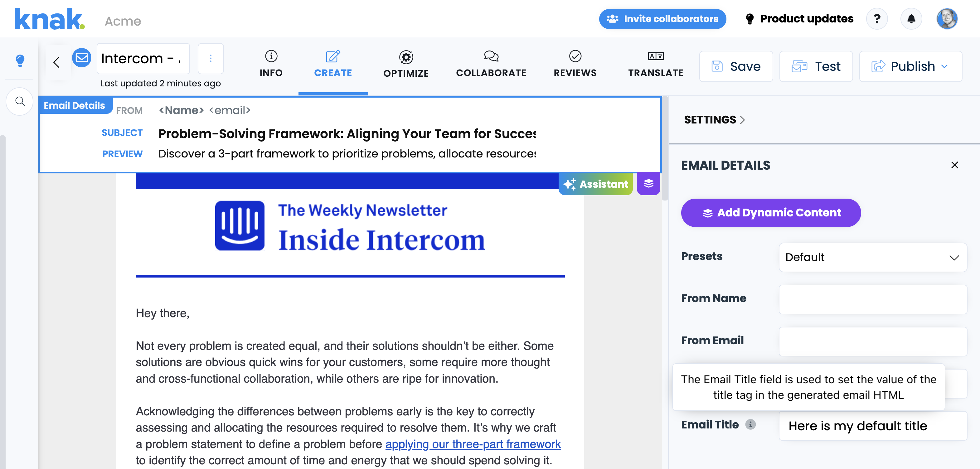
Task: Click the From Name input field
Action: 873,299
